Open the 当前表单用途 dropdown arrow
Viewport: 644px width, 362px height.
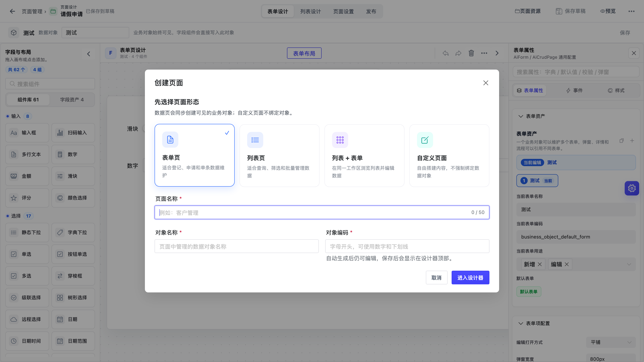tap(629, 264)
